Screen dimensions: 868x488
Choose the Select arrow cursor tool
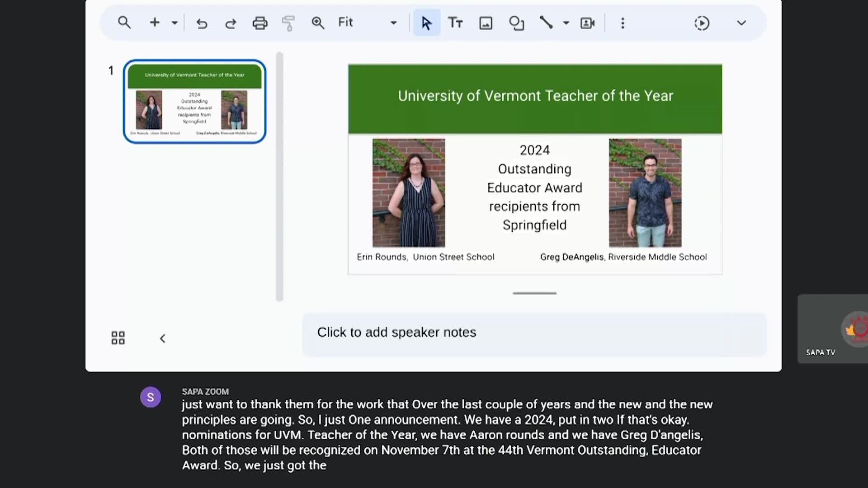[x=426, y=23]
